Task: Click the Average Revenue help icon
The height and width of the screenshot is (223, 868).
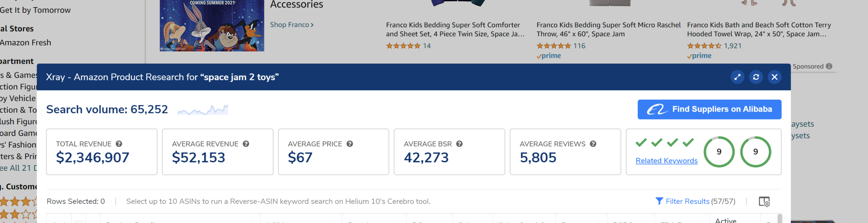Action: click(246, 144)
